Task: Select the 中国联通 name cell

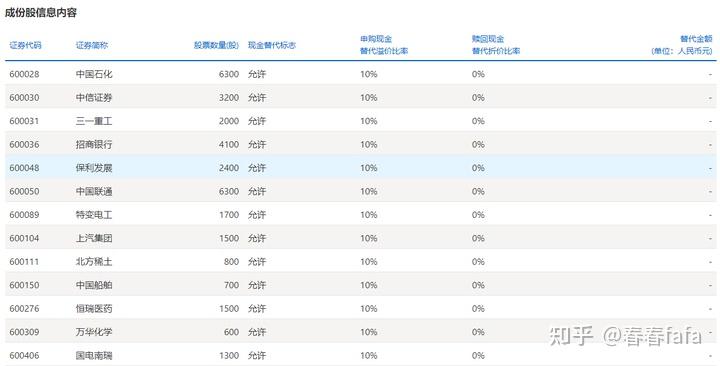Action: tap(94, 191)
